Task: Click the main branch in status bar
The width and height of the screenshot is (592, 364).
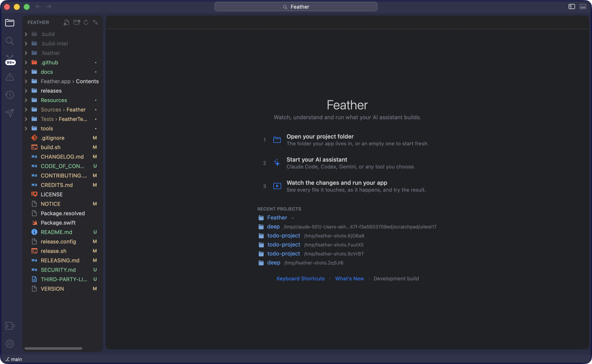Action: point(14,359)
